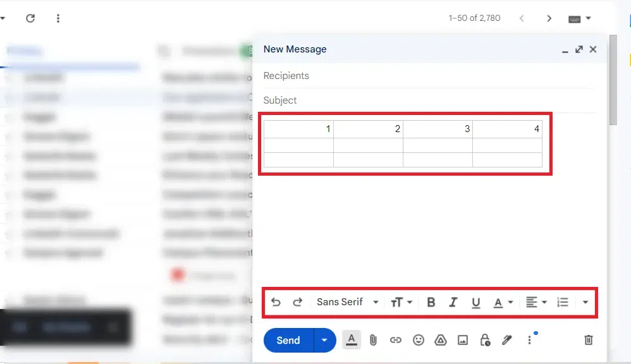This screenshot has width=631, height=364.
Task: Insert a photo into the message
Action: click(x=463, y=340)
